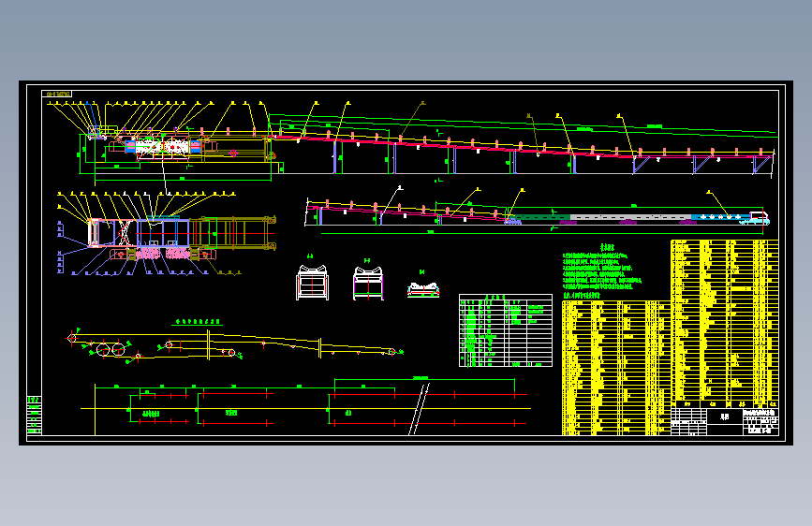Select the white-bordered parameter table
Image resolution: width=812 pixels, height=526 pixels.
pyautogui.click(x=506, y=330)
